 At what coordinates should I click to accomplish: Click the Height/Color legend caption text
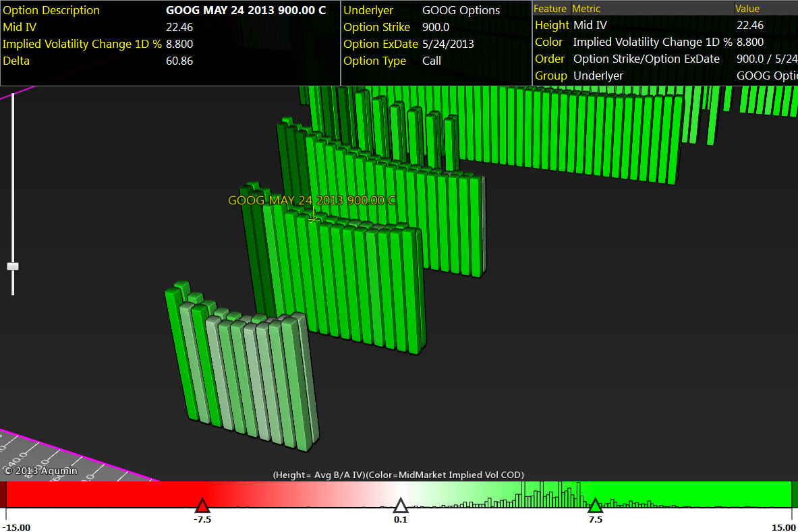tap(398, 475)
